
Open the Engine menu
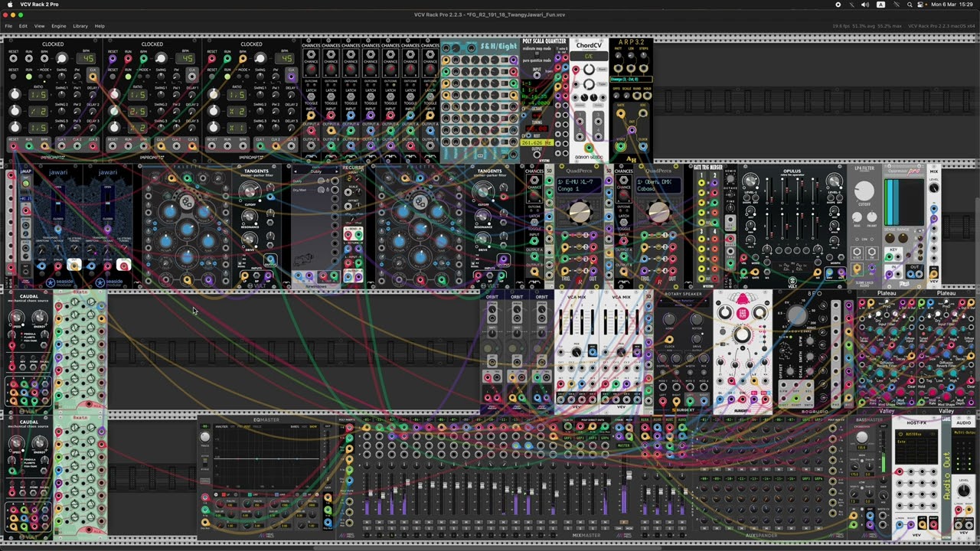58,26
